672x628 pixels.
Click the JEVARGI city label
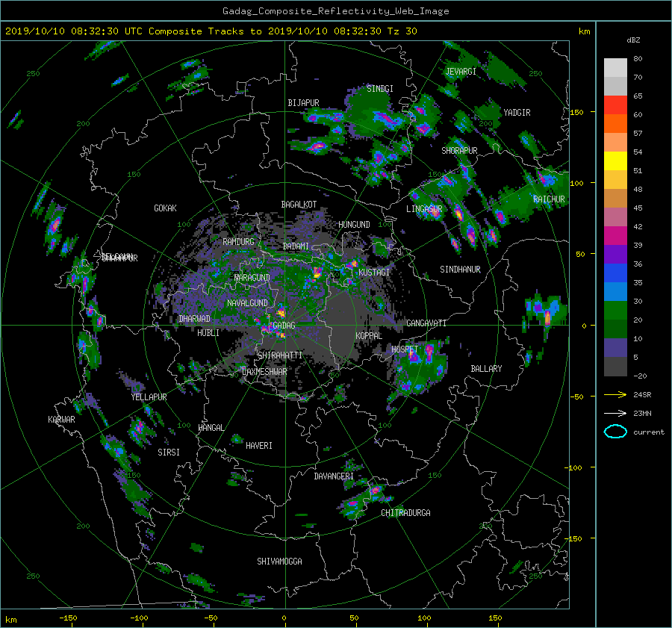461,72
